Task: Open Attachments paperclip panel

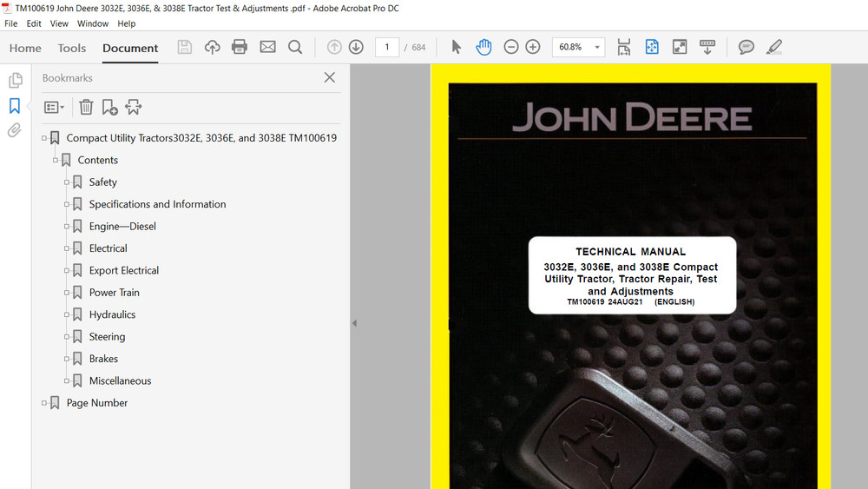Action: pyautogui.click(x=15, y=130)
